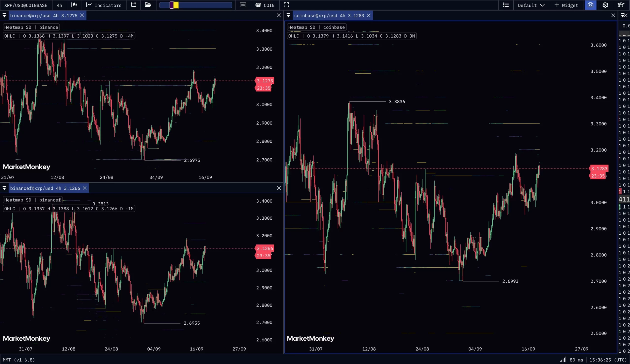The height and width of the screenshot is (364, 630).
Task: Open the Heatmap SD coinbase indicator label
Action: coord(316,27)
